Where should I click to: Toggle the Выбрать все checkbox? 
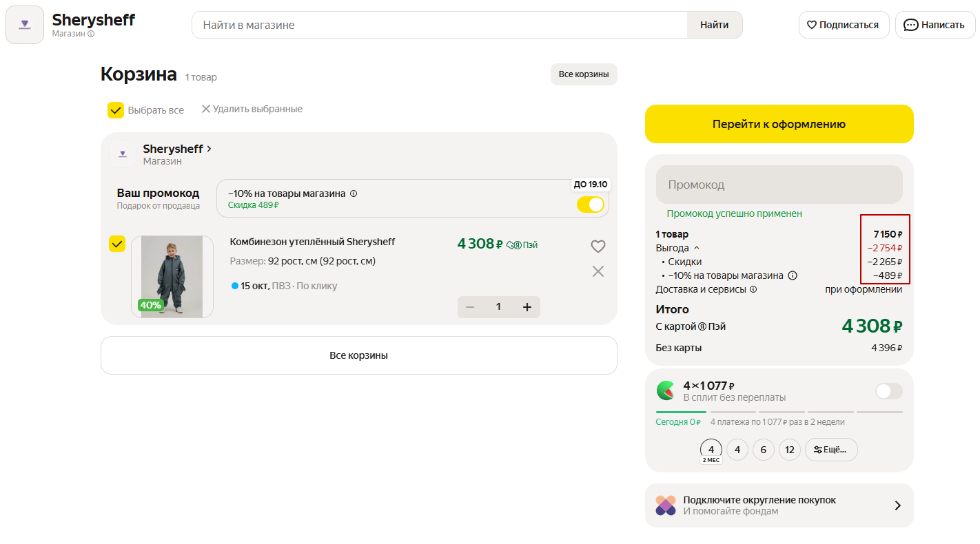click(116, 110)
